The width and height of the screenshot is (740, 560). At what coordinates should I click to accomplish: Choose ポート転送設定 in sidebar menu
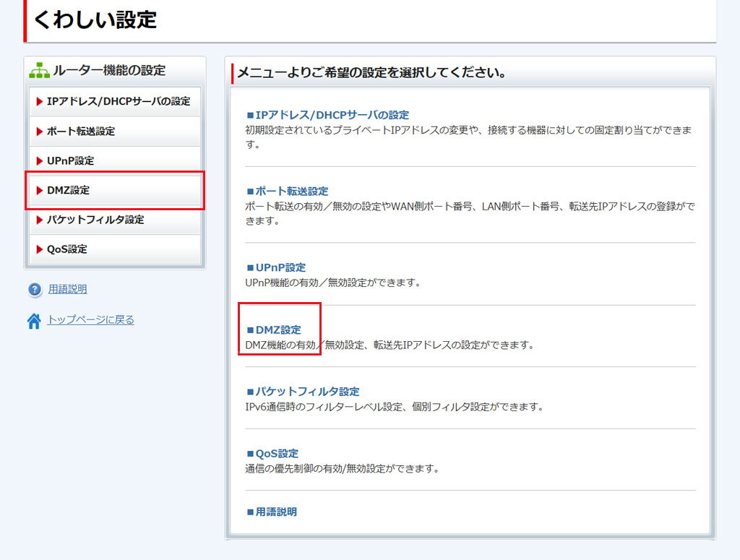[x=80, y=132]
